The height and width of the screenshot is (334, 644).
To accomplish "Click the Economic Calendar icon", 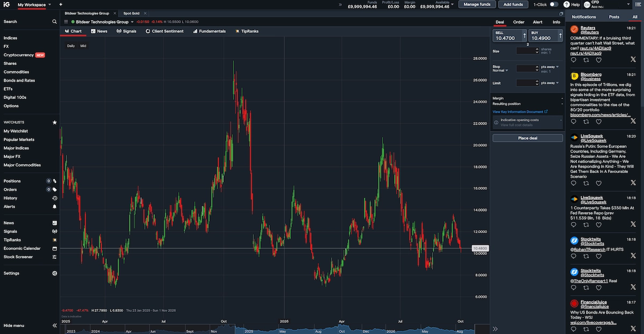I will click(x=55, y=249).
